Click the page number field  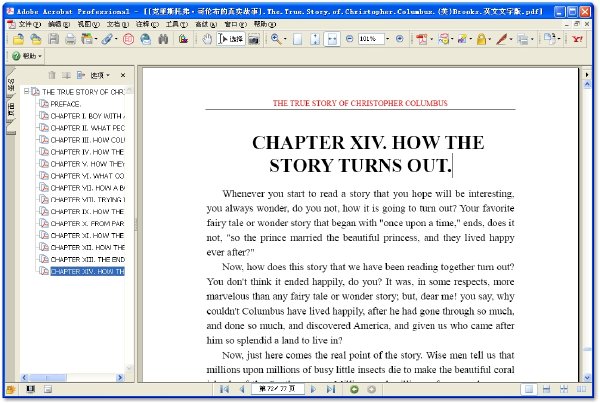278,389
